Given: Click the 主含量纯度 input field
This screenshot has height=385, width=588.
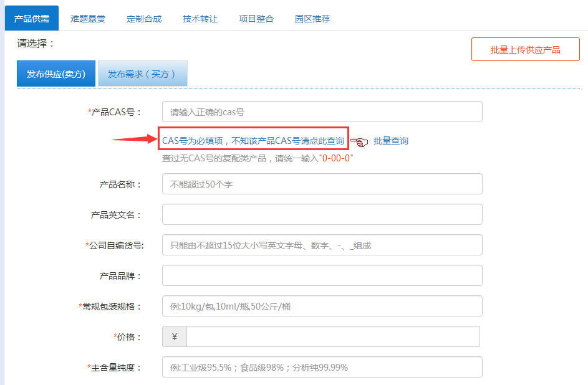Looking at the screenshot, I should tap(322, 368).
